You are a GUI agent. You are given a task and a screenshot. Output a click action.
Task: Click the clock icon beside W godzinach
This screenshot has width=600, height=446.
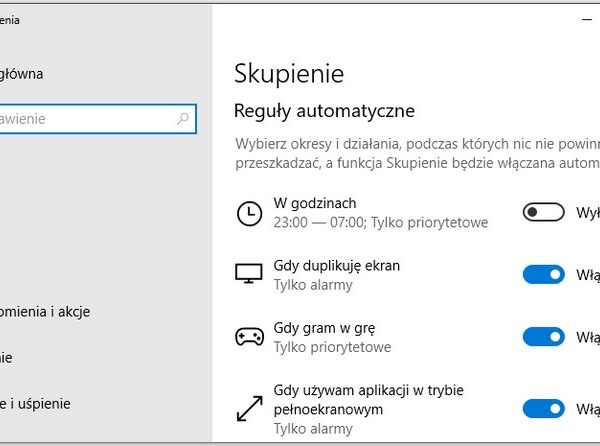247,213
